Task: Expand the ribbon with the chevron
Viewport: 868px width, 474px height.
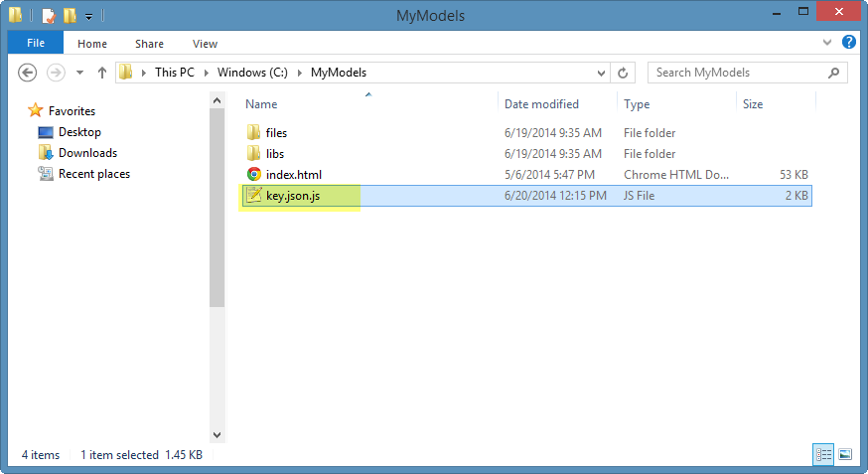Action: [x=827, y=42]
